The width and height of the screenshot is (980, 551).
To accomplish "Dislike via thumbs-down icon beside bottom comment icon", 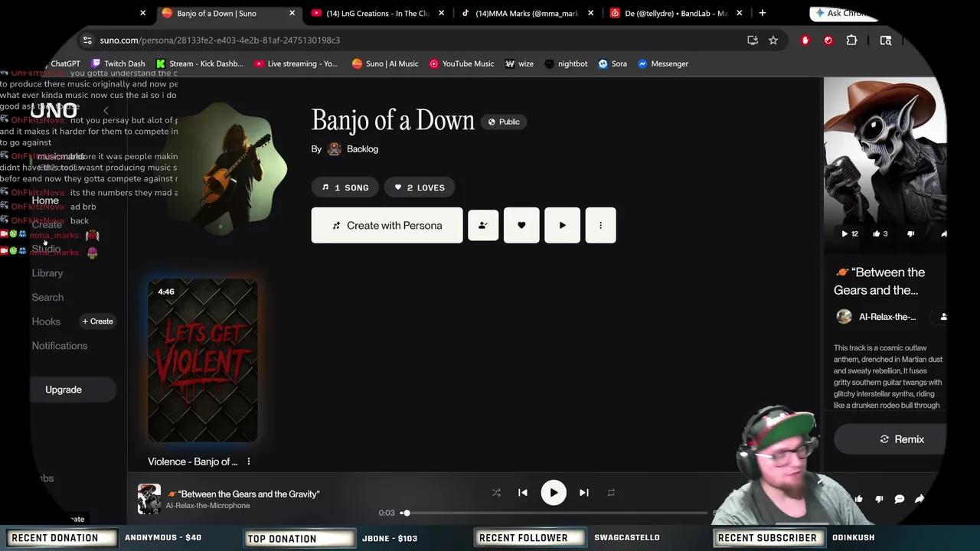I will (879, 499).
